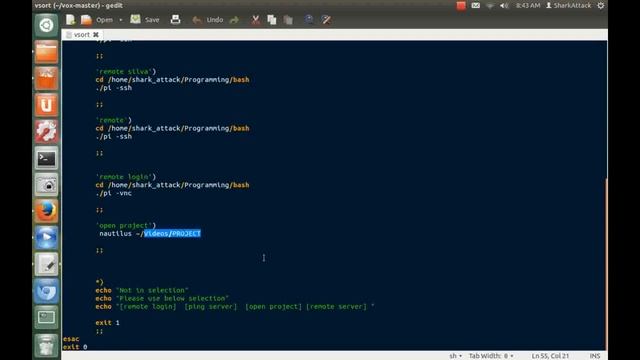Print the document using the printer icon
Screen dimensions: 640x360
[x=176, y=20]
